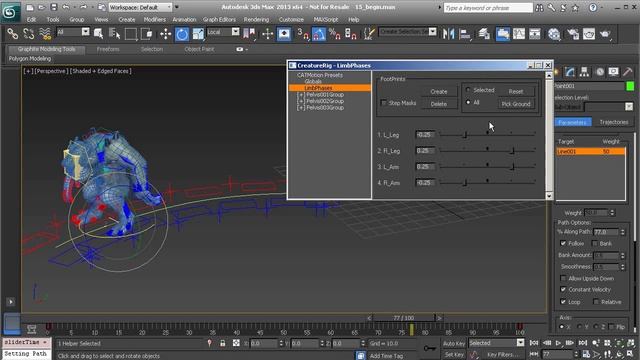640x360 pixels.
Task: Activate the Select and Move tool
Action: pyautogui.click(x=165, y=33)
